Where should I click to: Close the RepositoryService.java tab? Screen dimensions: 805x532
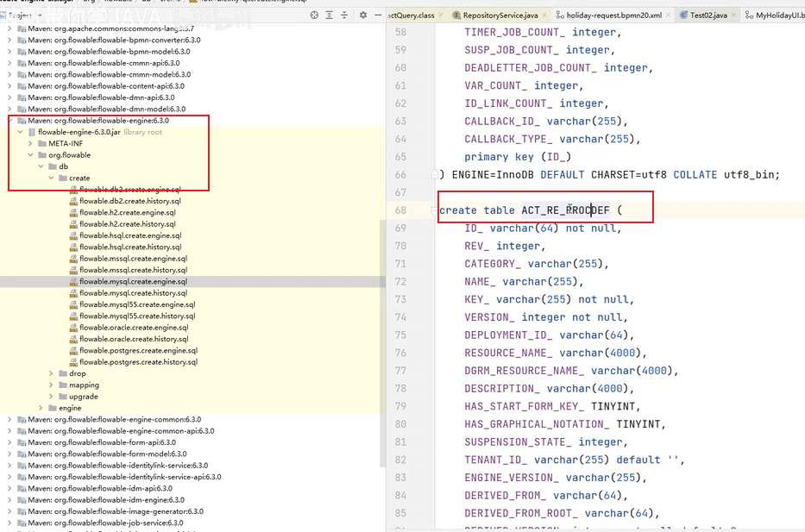pyautogui.click(x=544, y=16)
